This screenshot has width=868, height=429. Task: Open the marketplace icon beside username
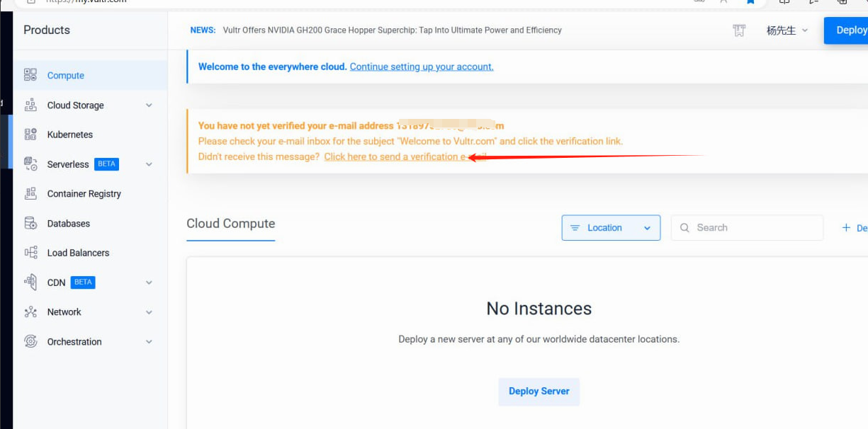739,30
